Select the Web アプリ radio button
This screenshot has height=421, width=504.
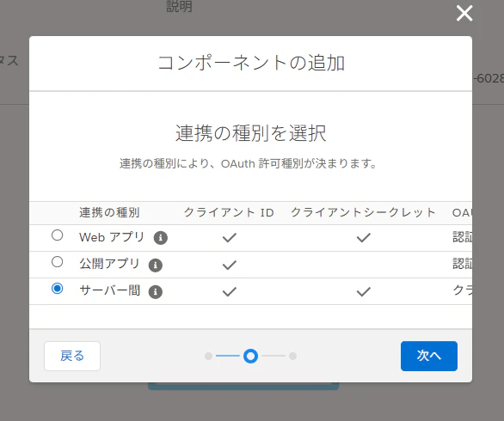tap(58, 235)
